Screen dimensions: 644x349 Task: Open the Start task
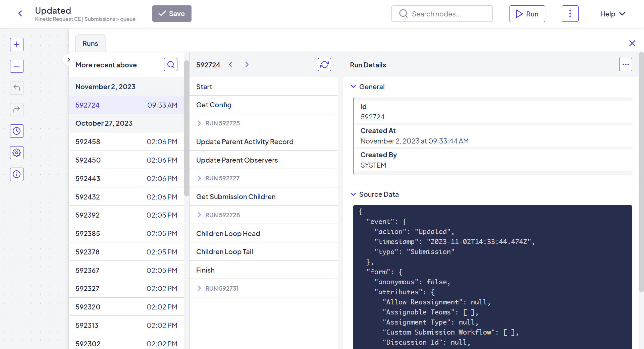264,86
